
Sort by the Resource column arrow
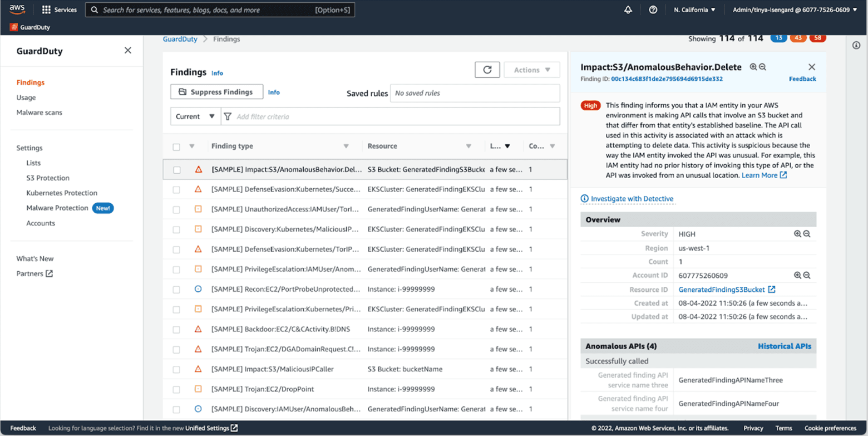click(x=468, y=146)
